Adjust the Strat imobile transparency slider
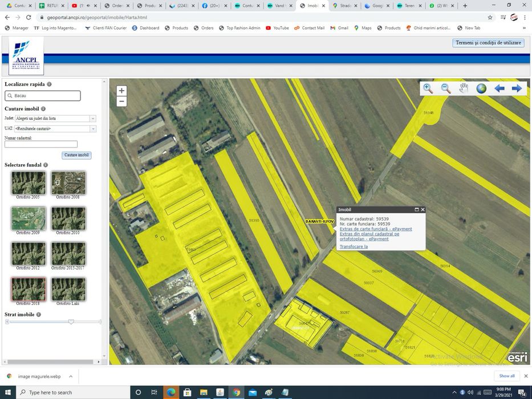This screenshot has height=399, width=532. 71,322
